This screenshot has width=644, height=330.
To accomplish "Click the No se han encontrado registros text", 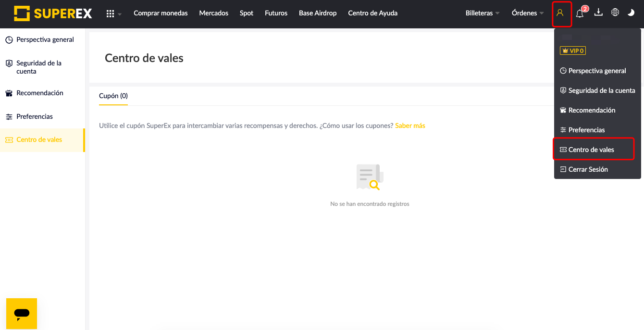I will pyautogui.click(x=370, y=204).
